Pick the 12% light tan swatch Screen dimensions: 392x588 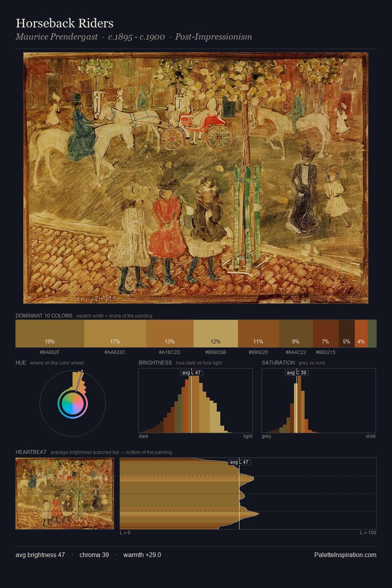coord(216,334)
